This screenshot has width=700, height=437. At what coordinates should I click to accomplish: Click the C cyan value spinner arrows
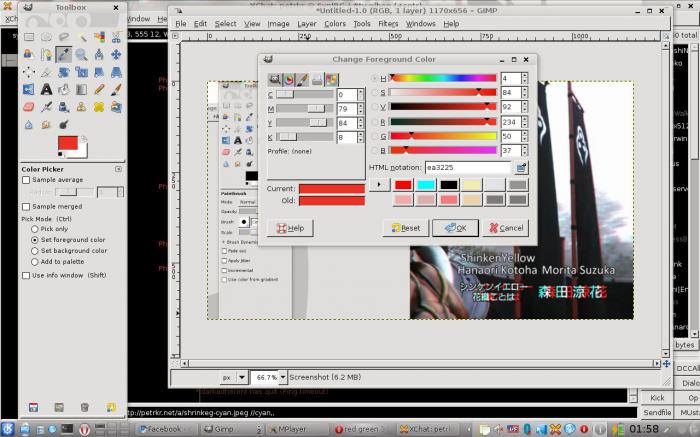(361, 95)
